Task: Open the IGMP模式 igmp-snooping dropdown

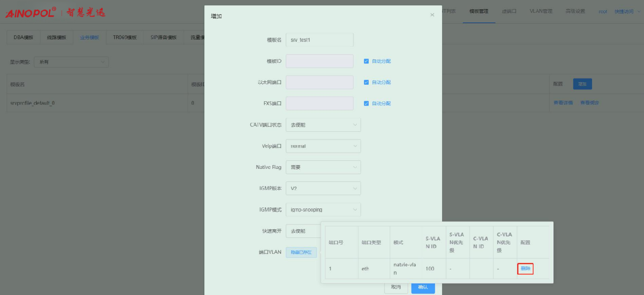Action: 323,209
